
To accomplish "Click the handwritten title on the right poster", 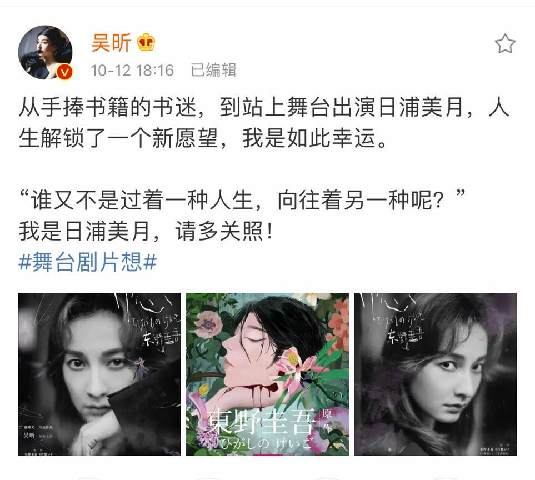I will click(392, 321).
